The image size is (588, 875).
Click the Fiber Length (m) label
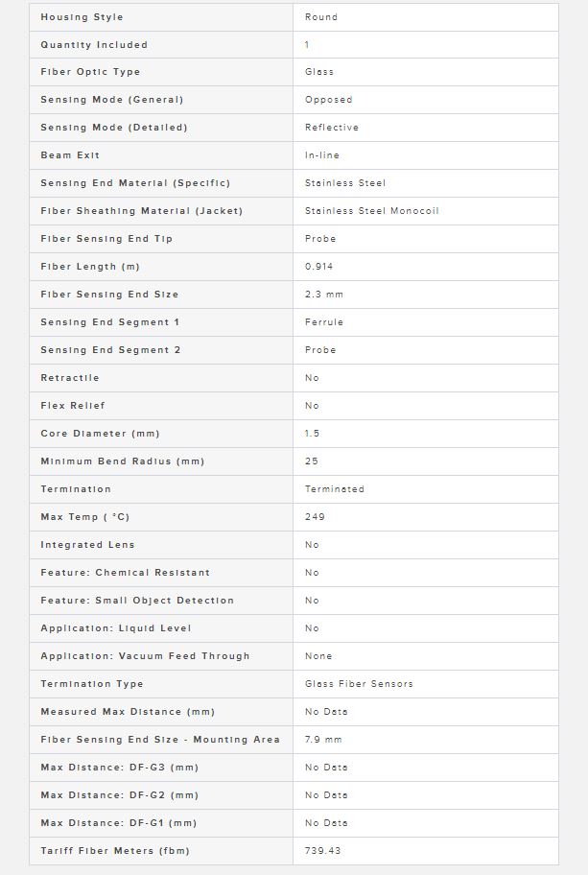point(90,267)
